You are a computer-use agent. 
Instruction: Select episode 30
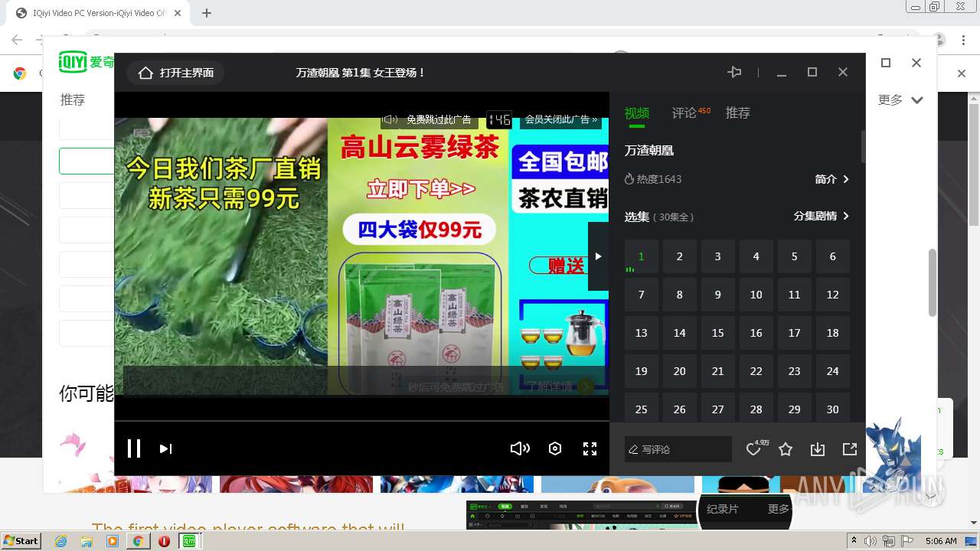click(833, 408)
